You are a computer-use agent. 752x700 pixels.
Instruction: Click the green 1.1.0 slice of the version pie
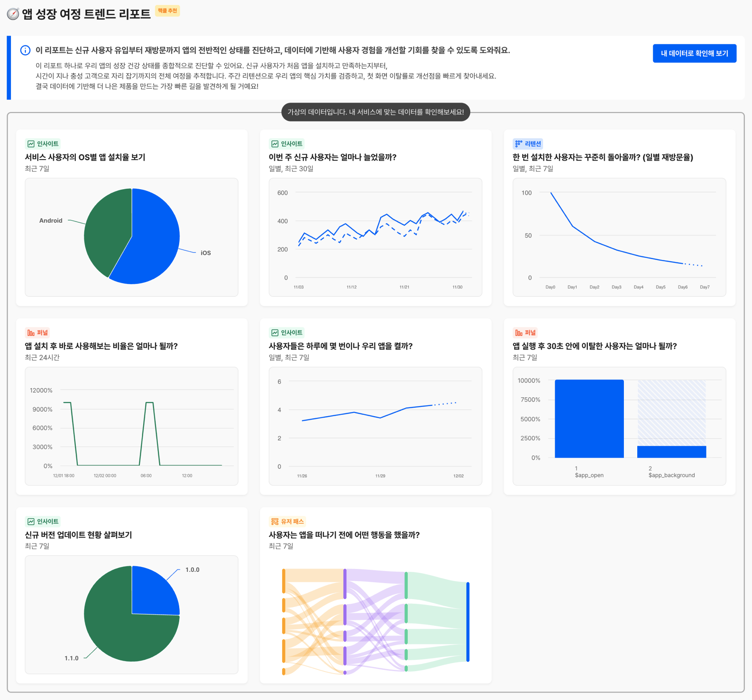121,628
